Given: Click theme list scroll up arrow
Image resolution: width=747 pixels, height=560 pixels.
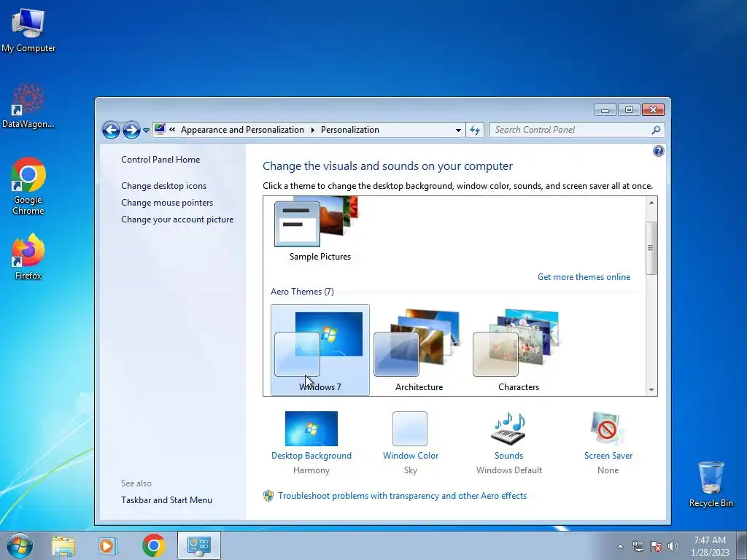Looking at the screenshot, I should (651, 203).
